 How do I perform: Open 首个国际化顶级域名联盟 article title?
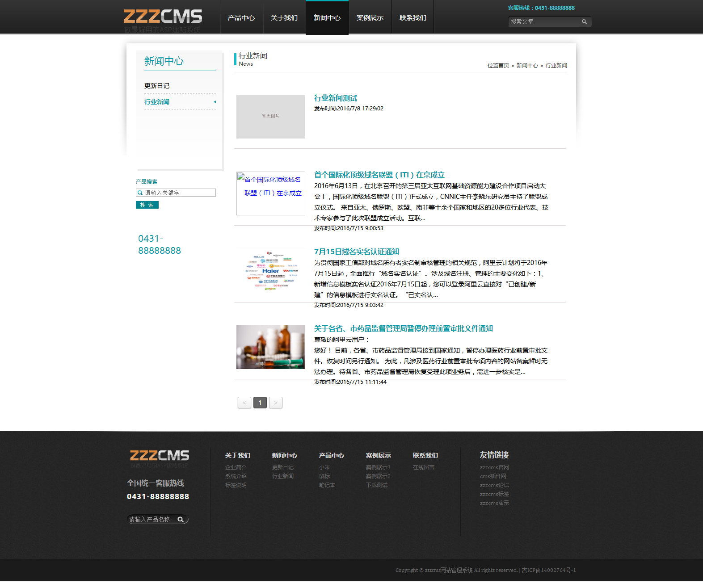[x=379, y=175]
